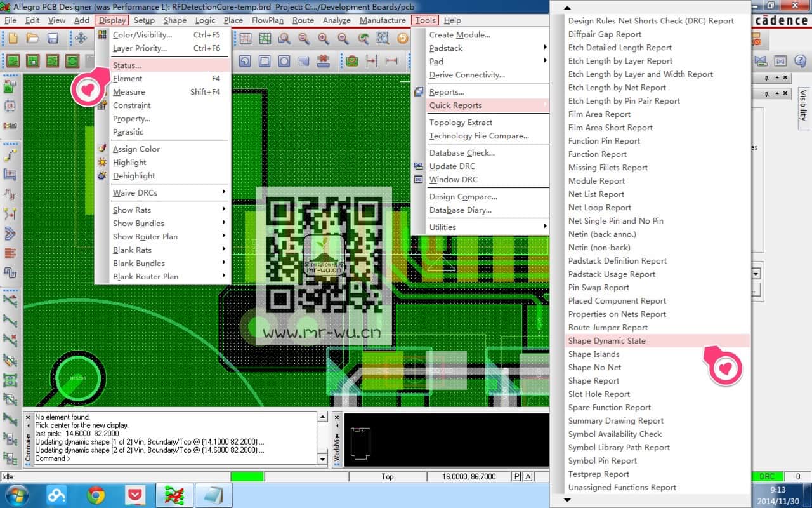812x508 pixels.
Task: Expand the Blank Router Plan submenu arrow
Action: tap(224, 276)
